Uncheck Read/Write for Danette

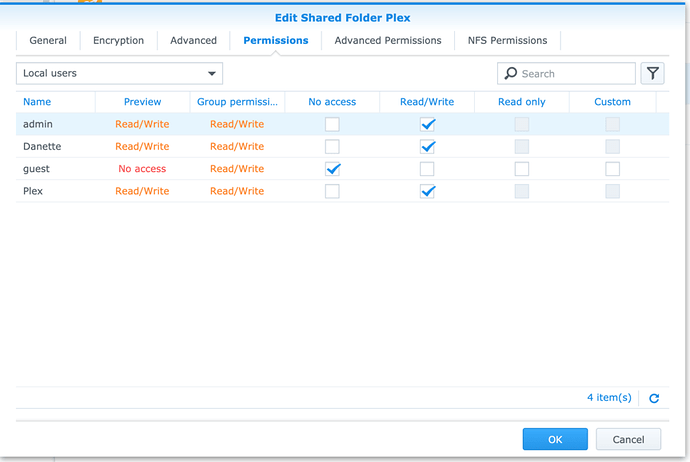[x=427, y=147]
